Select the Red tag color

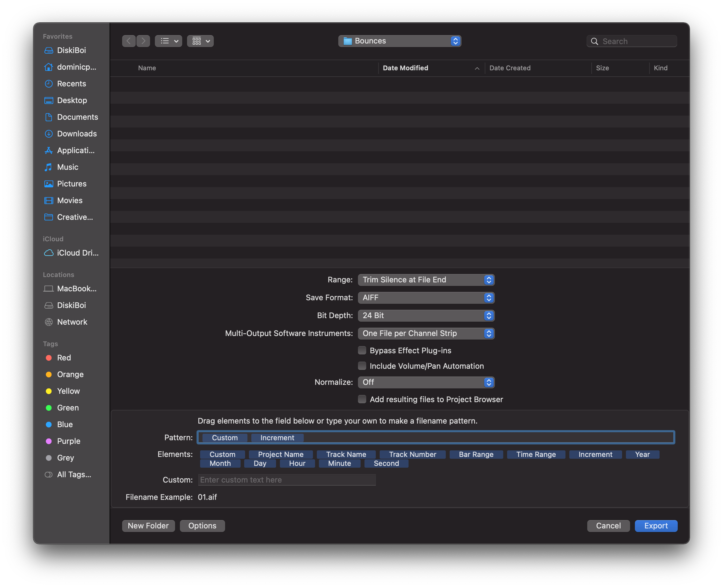64,358
